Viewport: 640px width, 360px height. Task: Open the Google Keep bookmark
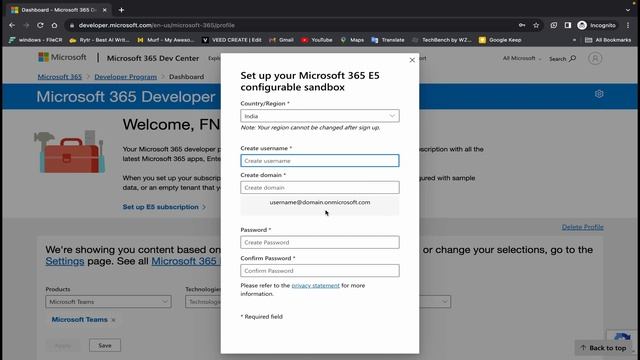[x=500, y=40]
